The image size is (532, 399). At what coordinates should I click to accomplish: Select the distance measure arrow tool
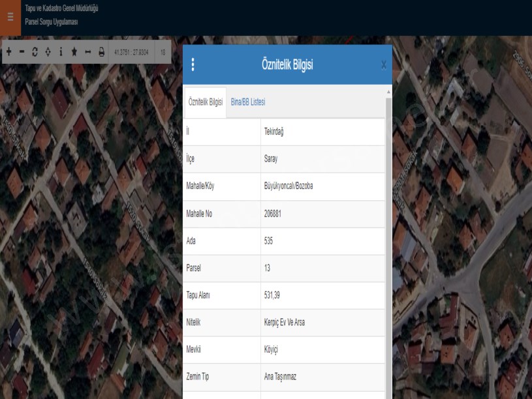point(87,52)
